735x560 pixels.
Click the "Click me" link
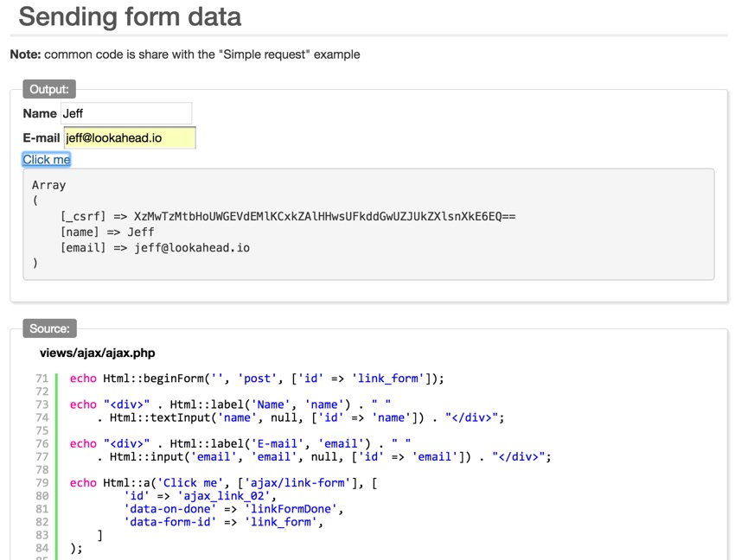click(x=47, y=160)
